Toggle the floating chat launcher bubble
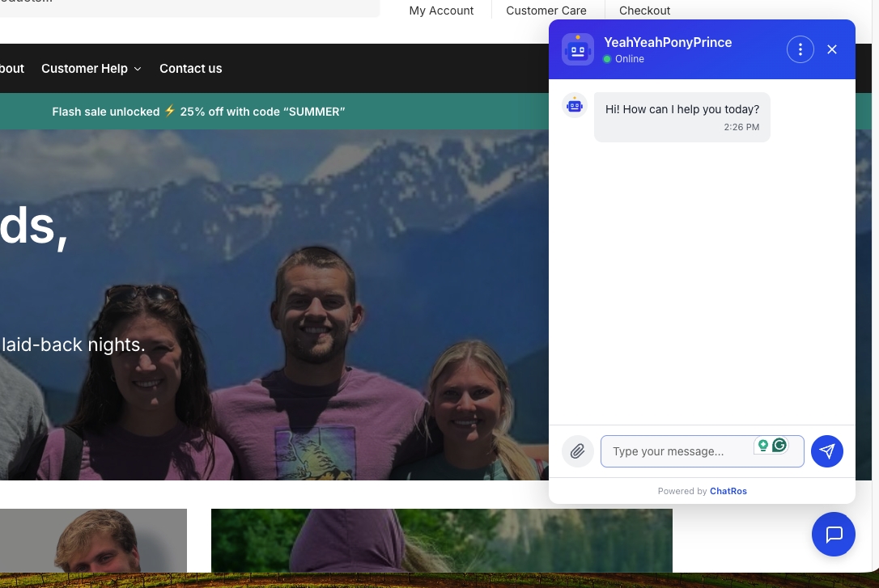 (834, 535)
